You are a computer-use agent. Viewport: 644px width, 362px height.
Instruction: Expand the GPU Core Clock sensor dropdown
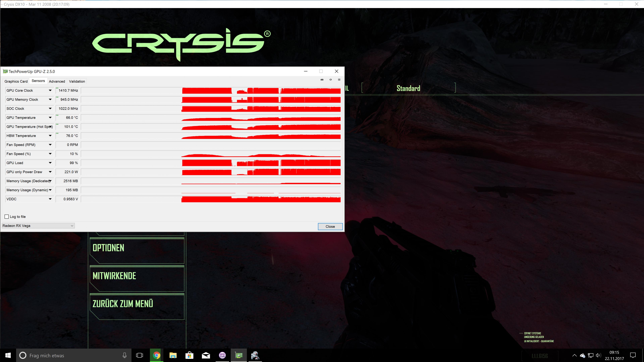click(50, 90)
